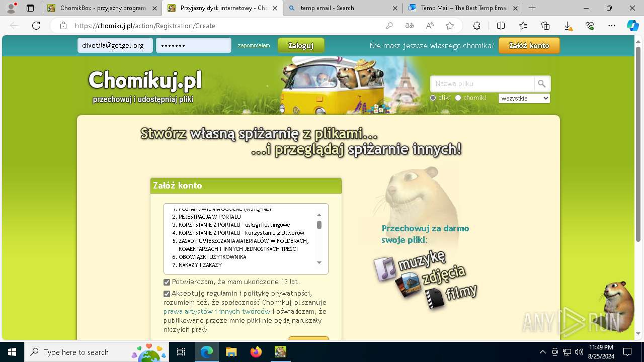Open the collections icon

(x=545, y=26)
